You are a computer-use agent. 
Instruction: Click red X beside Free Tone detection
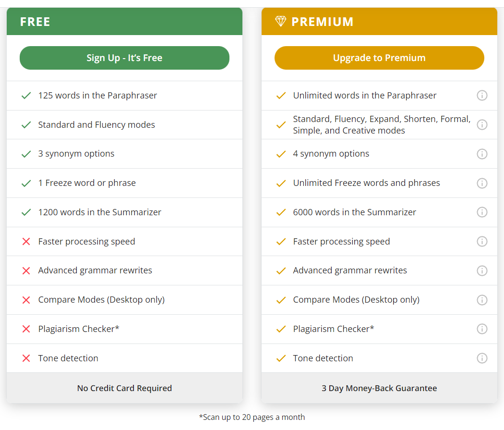(26, 358)
